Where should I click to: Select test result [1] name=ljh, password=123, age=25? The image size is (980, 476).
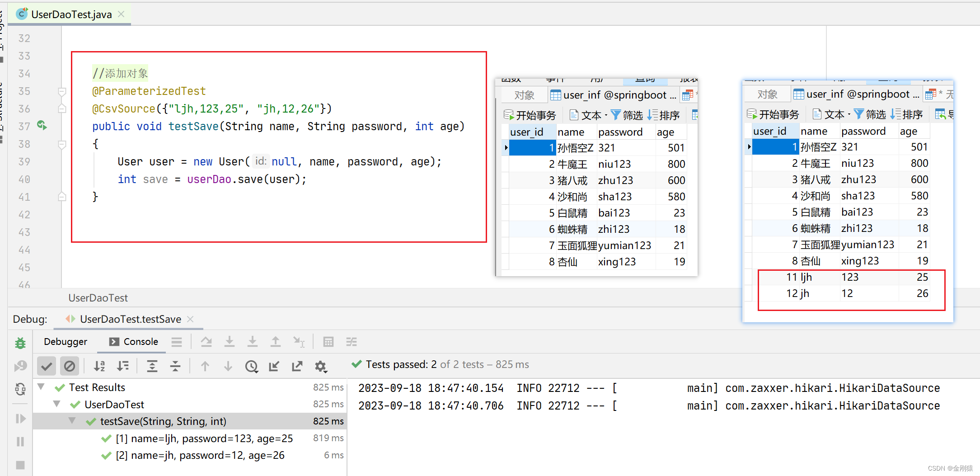[204, 438]
